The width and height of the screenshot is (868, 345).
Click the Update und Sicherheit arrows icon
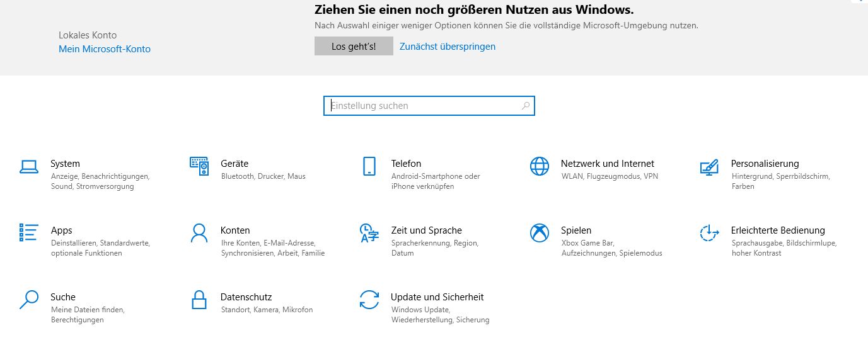pyautogui.click(x=369, y=300)
